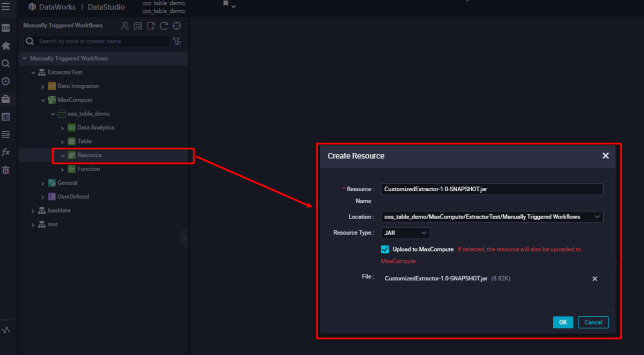Expand the Data Analytics folder

click(x=63, y=128)
